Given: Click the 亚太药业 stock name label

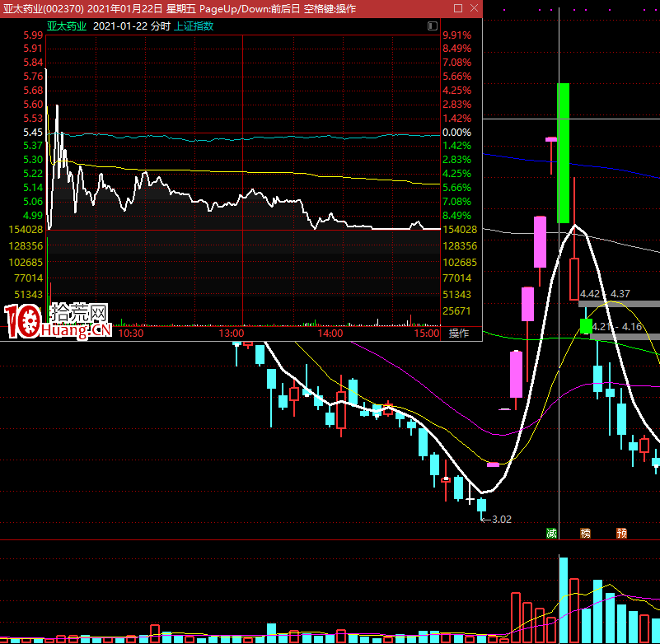Looking at the screenshot, I should (x=67, y=26).
